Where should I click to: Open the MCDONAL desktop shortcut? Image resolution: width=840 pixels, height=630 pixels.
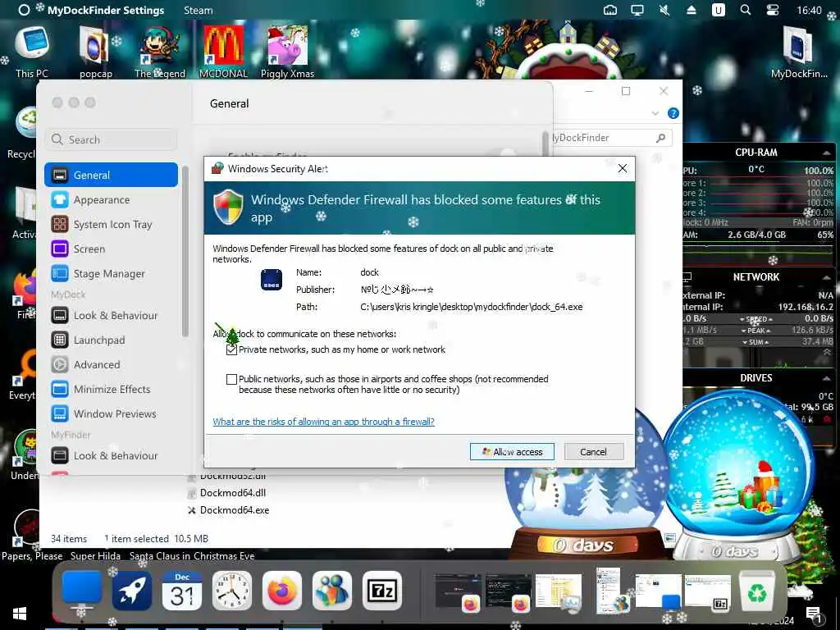click(x=223, y=52)
